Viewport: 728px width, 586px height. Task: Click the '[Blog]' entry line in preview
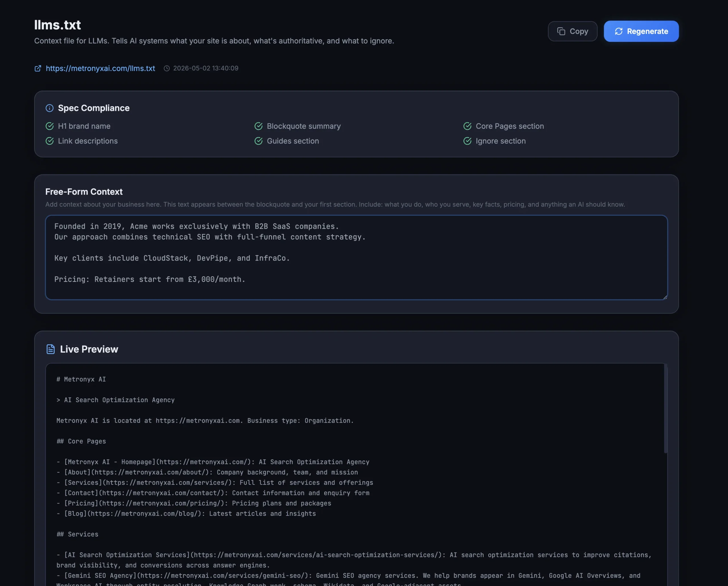(x=186, y=514)
